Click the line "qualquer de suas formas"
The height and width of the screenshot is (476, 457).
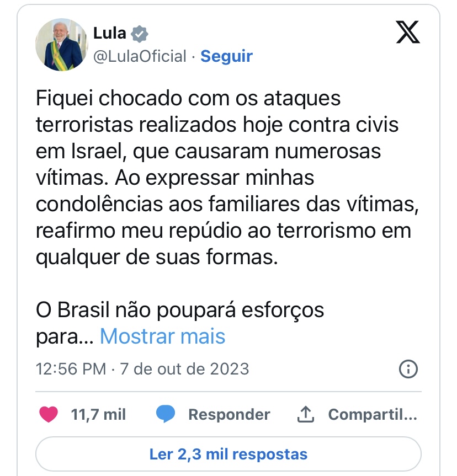click(x=157, y=256)
